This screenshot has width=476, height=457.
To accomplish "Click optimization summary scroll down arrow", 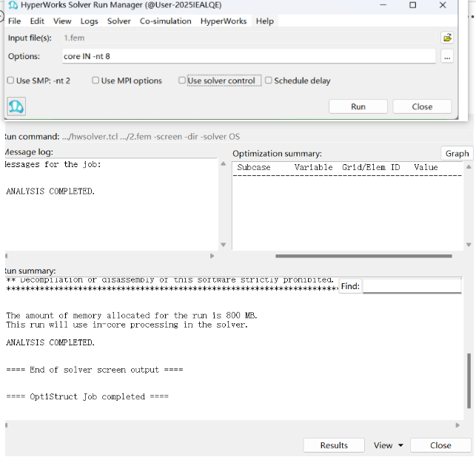I will 469,245.
